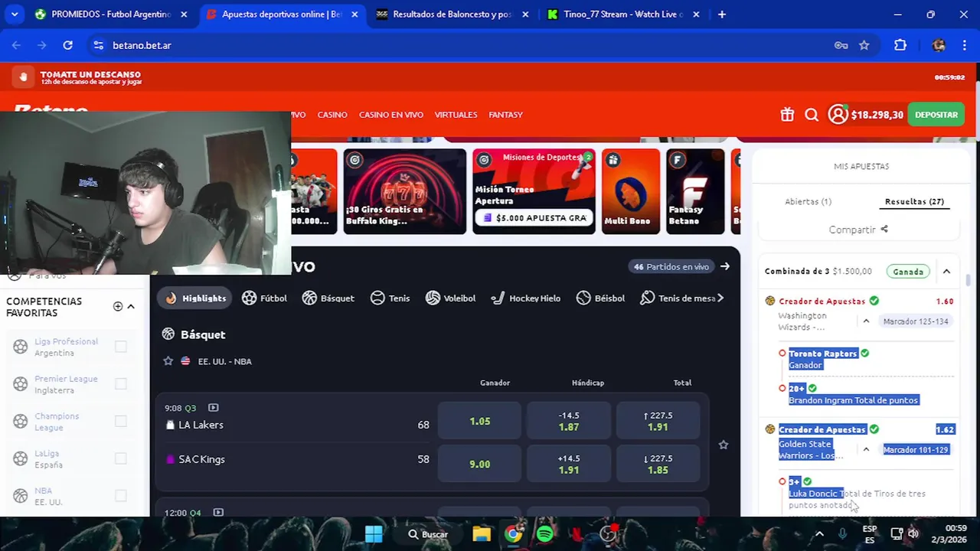This screenshot has height=551, width=980.
Task: Open the CASINO menu item
Action: tap(332, 115)
